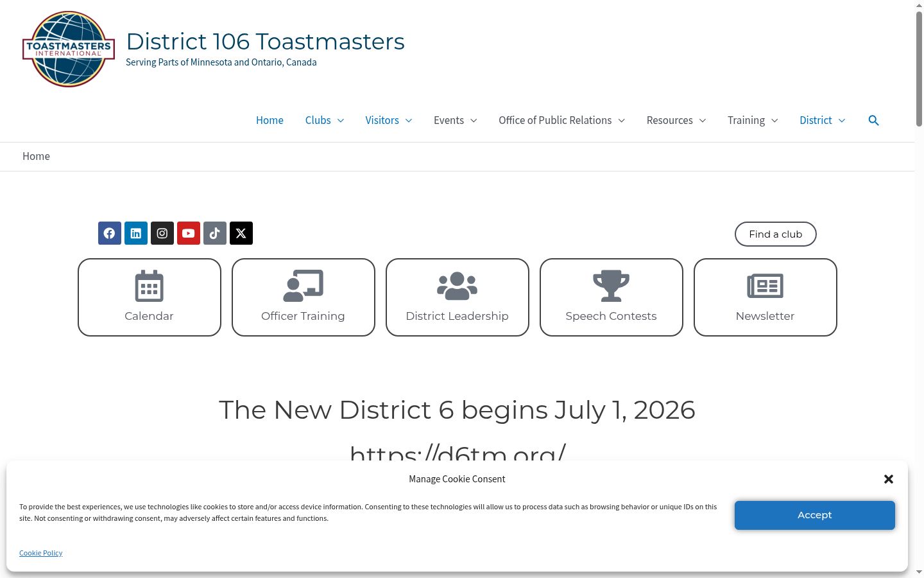Click the tagline 'Serving Parts of Minnesota and Ontario, Canada'

pyautogui.click(x=221, y=62)
